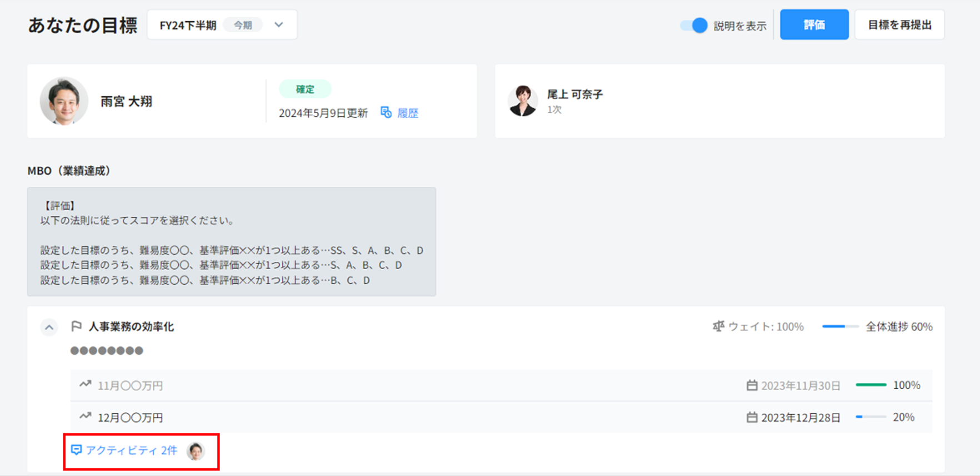Click the trend icon for 11月〇〇万円
This screenshot has width=980, height=476.
85,385
